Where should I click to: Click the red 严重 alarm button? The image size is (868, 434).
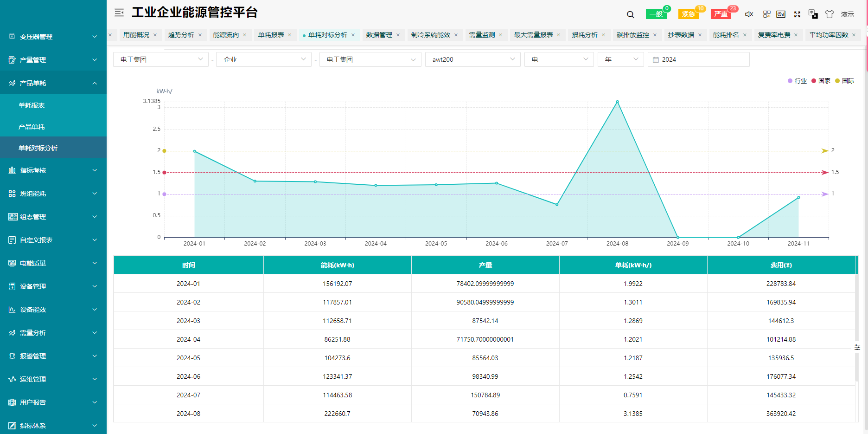tap(721, 14)
